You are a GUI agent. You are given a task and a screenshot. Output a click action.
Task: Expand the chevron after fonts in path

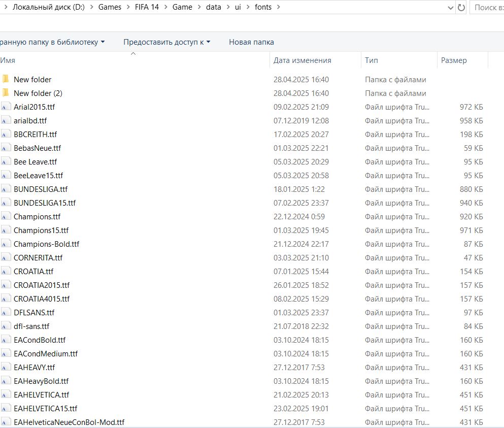tap(278, 7)
